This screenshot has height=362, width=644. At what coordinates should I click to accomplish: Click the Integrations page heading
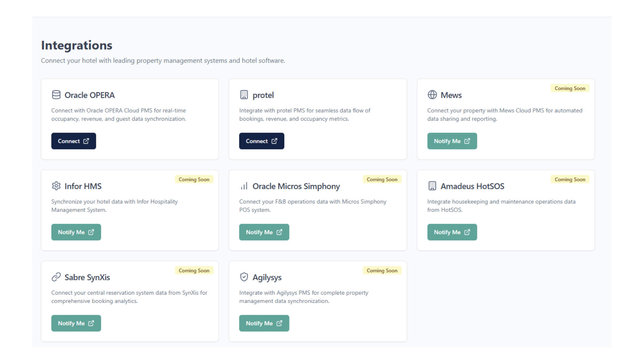click(76, 45)
